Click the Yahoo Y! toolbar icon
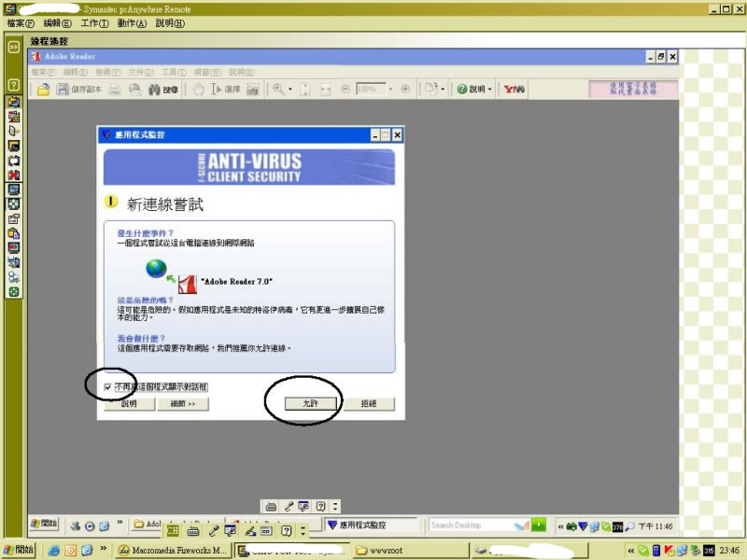The image size is (747, 560). 514,89
